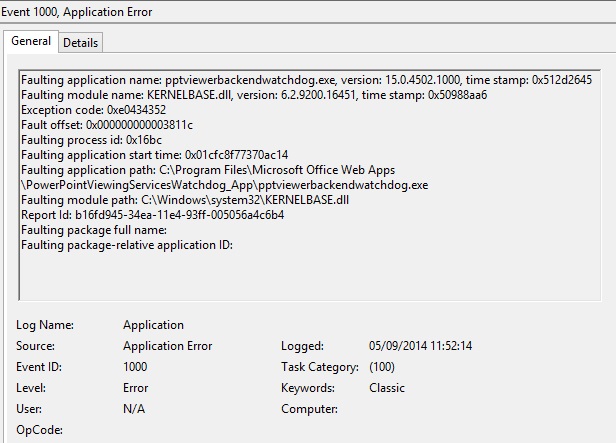Screen dimensions: 616x443
Task: Click the 'User:' label
Action: point(29,409)
